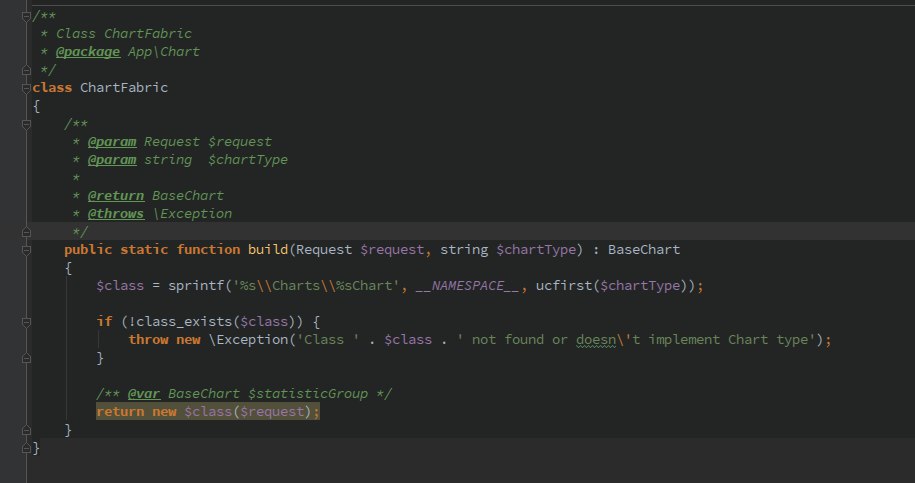
Task: Click the 'public' keyword
Action: (x=88, y=250)
